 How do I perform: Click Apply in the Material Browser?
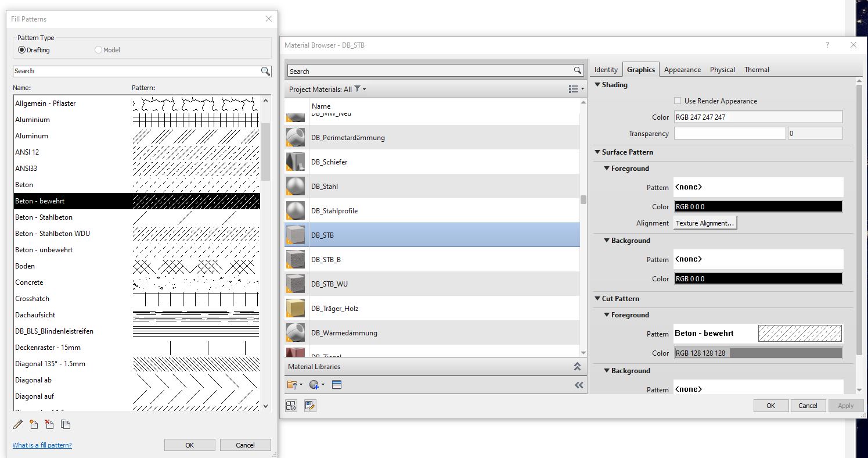pos(846,405)
